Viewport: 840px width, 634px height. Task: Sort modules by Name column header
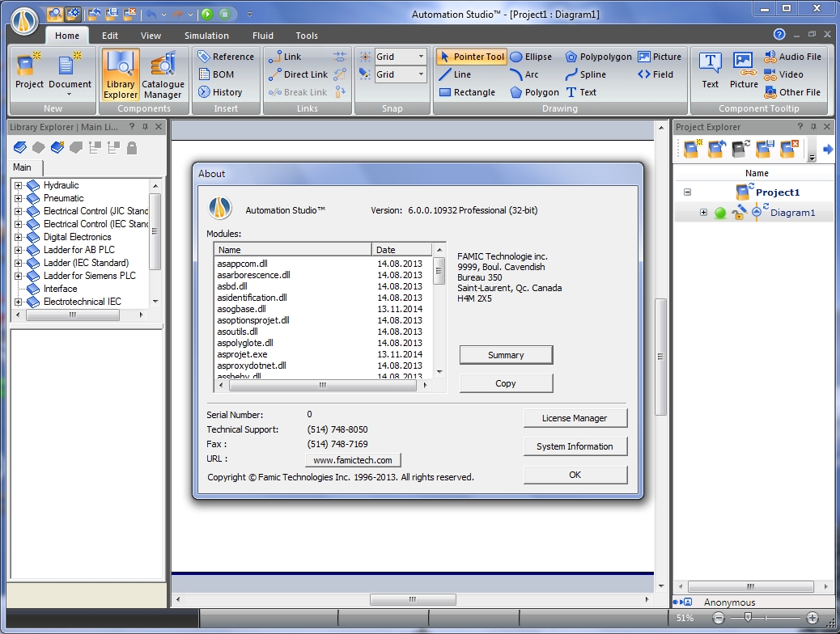[292, 250]
